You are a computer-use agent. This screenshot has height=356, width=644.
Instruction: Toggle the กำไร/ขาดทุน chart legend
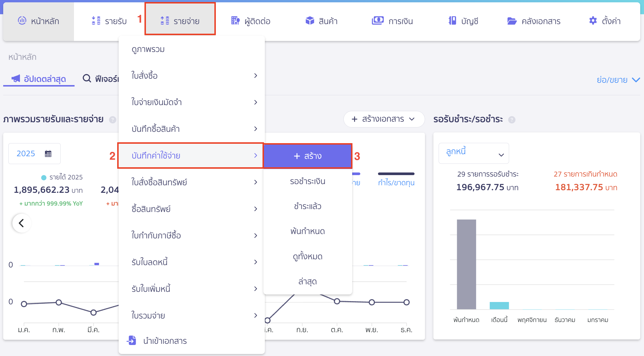(396, 183)
